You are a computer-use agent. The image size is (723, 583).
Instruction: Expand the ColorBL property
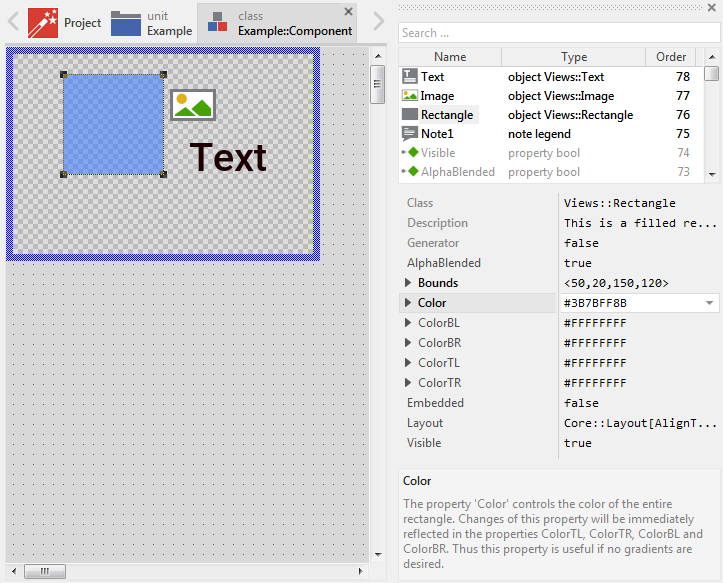tap(407, 323)
